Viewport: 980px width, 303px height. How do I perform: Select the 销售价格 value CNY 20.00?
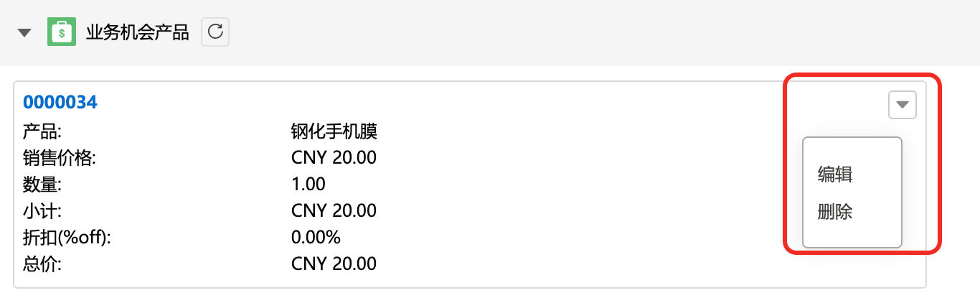point(334,158)
